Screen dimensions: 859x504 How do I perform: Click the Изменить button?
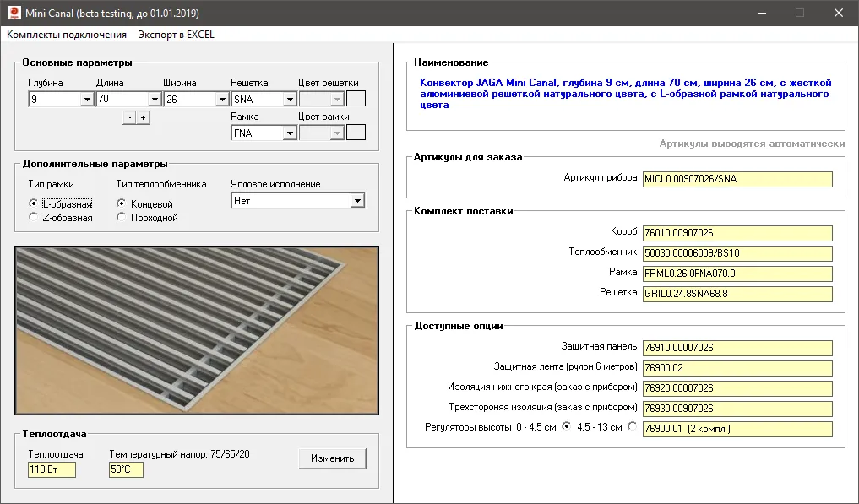coord(333,458)
